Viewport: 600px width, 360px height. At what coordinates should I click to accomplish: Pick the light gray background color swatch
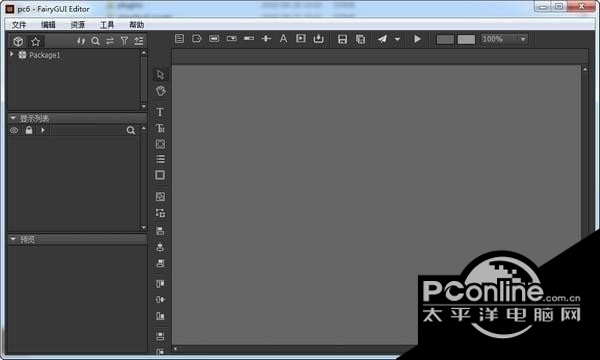click(466, 39)
